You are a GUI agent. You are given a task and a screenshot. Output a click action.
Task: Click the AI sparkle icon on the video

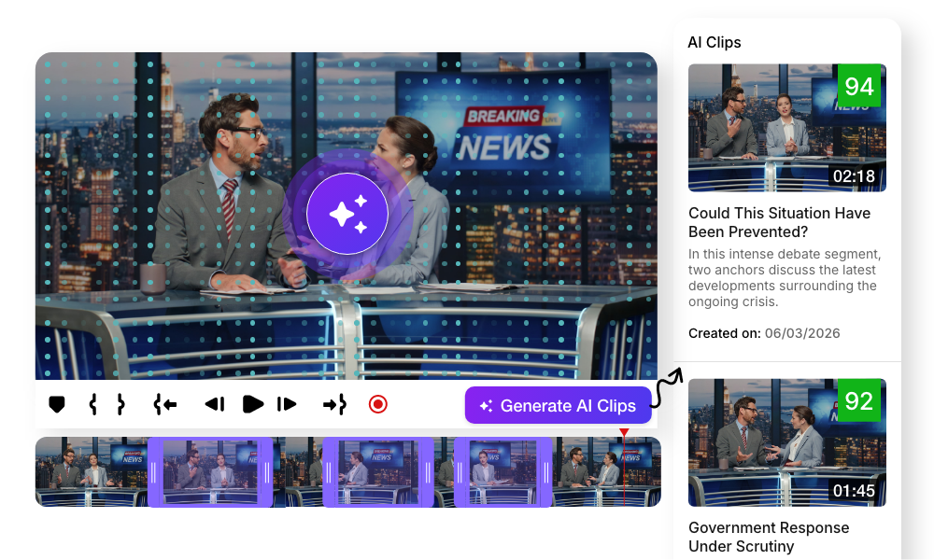click(347, 214)
